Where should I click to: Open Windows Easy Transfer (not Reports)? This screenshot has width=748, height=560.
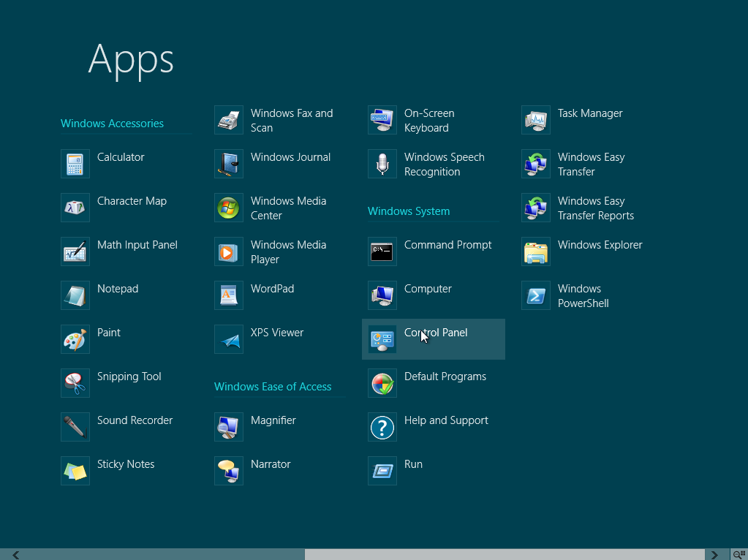tap(573, 164)
